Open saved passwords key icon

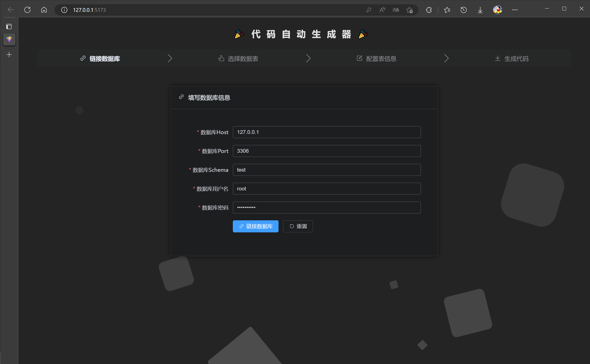click(x=368, y=10)
